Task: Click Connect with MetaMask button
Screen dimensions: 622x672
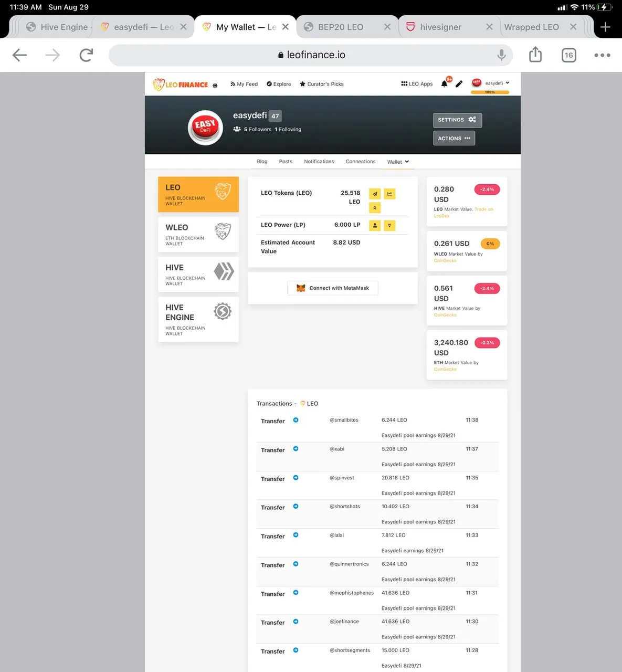Action: tap(333, 288)
